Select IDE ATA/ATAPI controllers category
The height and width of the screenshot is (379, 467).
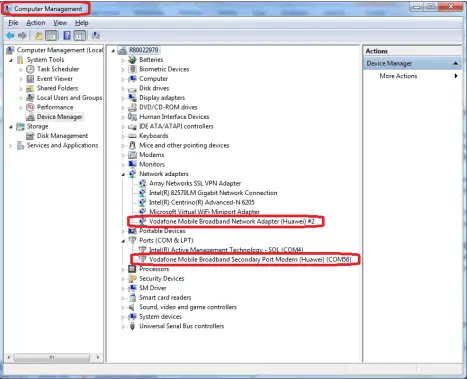176,126
